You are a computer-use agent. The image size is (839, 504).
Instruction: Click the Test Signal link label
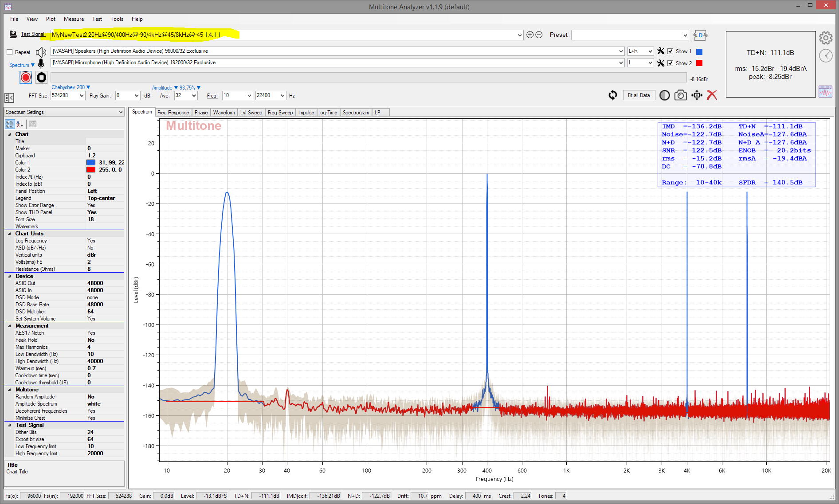click(33, 34)
